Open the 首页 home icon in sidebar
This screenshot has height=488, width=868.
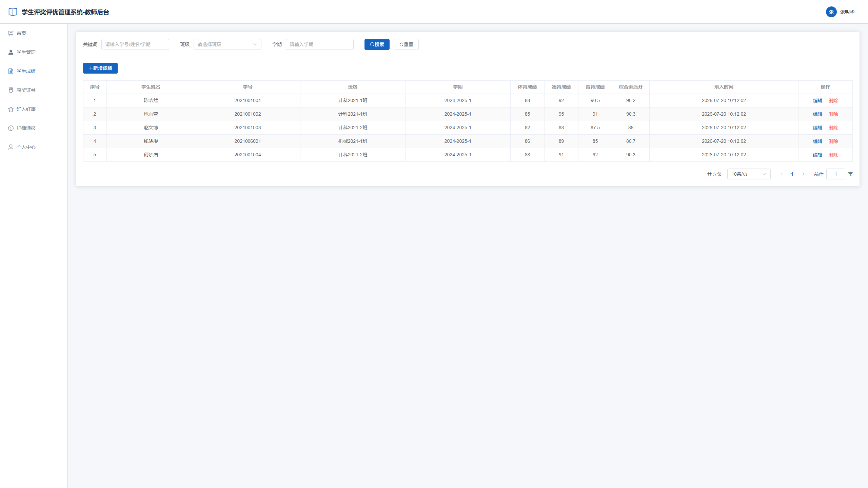11,33
